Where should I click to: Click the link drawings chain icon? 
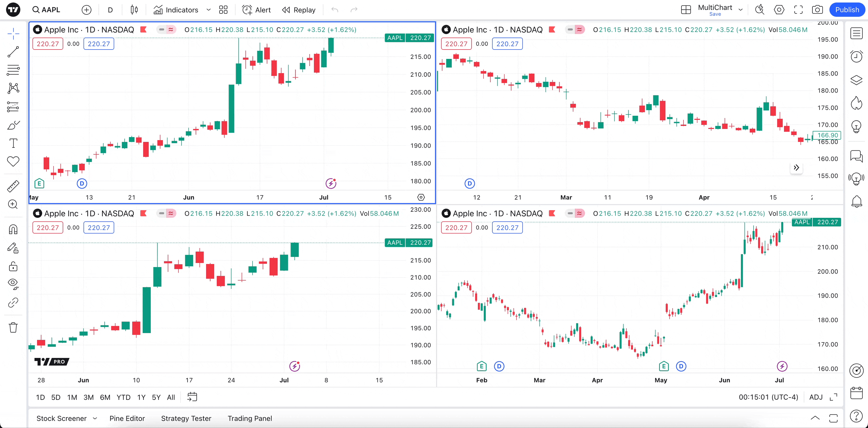(13, 303)
